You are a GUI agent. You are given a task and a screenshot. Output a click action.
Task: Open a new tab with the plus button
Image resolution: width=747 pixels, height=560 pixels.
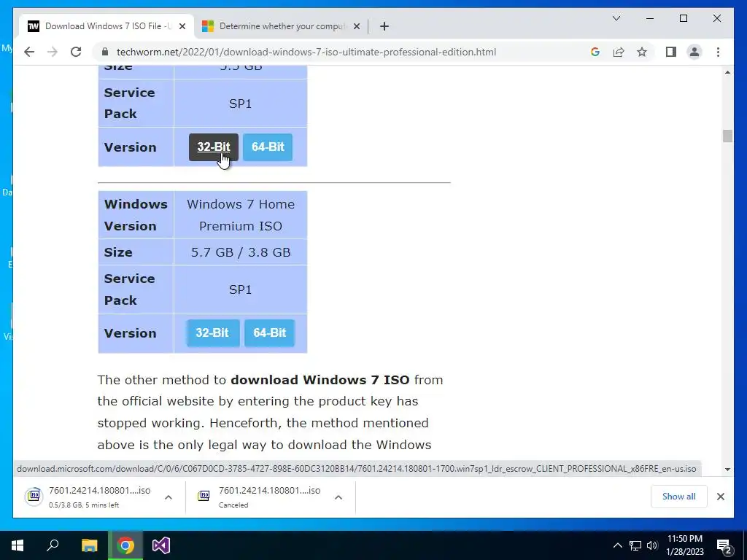tap(384, 26)
